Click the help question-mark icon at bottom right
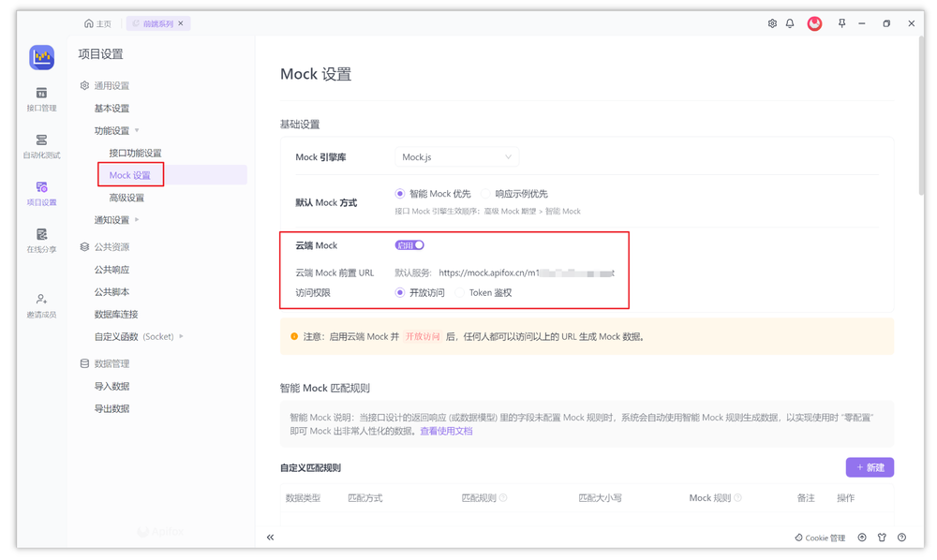The image size is (937, 560). pos(901,538)
